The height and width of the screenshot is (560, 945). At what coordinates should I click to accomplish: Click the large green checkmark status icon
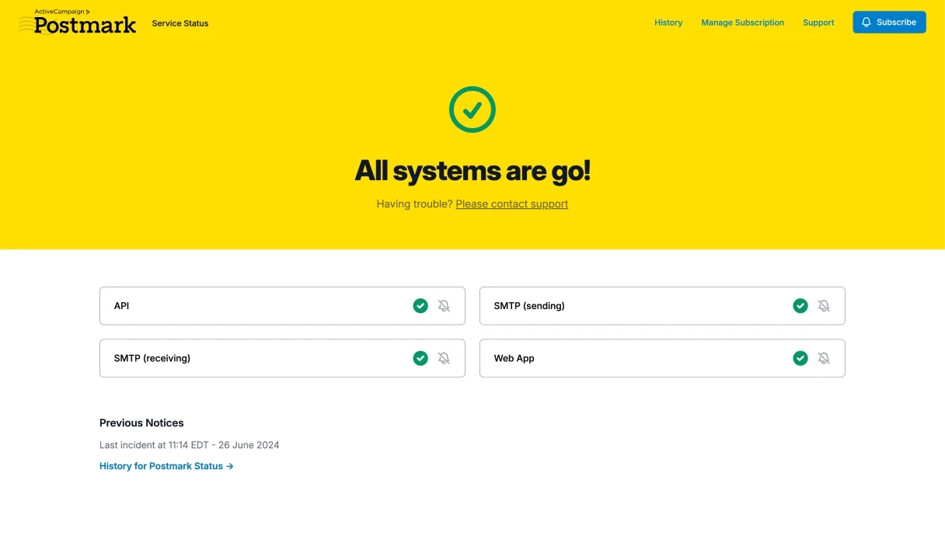(472, 110)
